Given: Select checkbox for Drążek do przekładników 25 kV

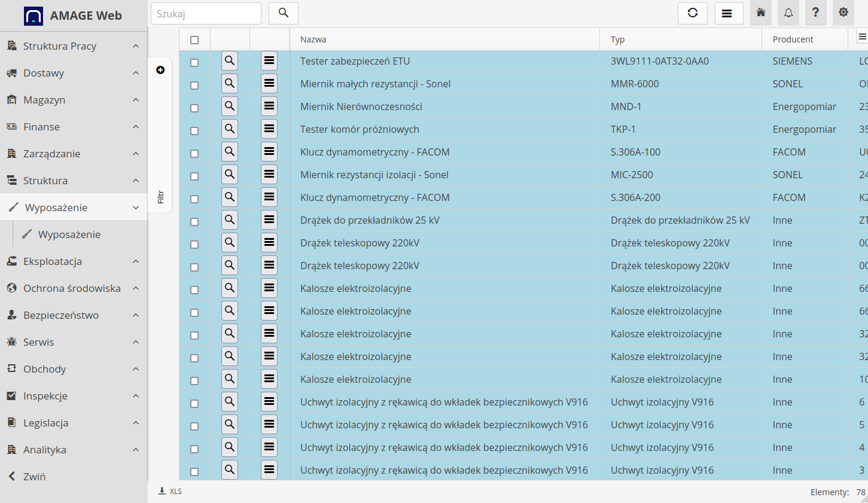Looking at the screenshot, I should pyautogui.click(x=194, y=221).
